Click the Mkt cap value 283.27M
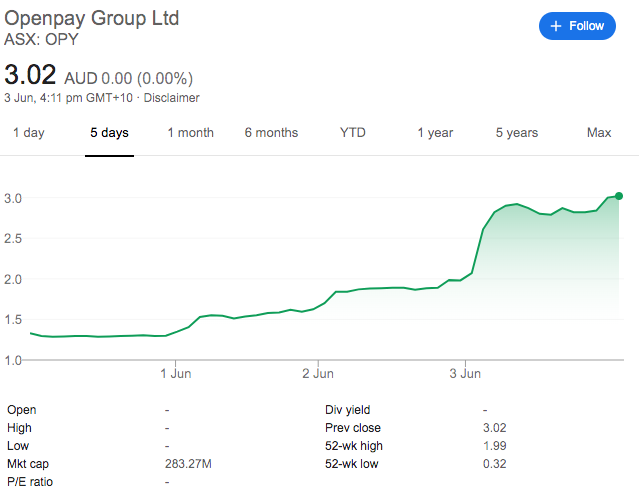639x498 pixels. coord(187,463)
